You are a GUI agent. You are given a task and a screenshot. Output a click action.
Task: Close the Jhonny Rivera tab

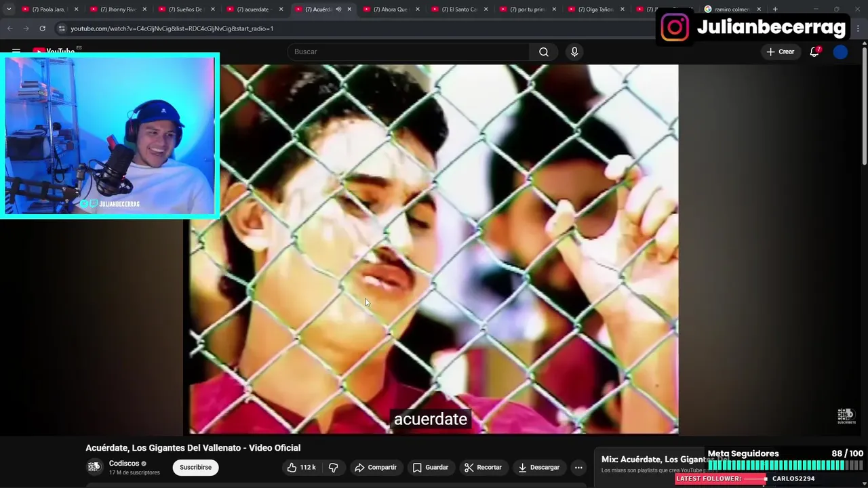pyautogui.click(x=144, y=9)
